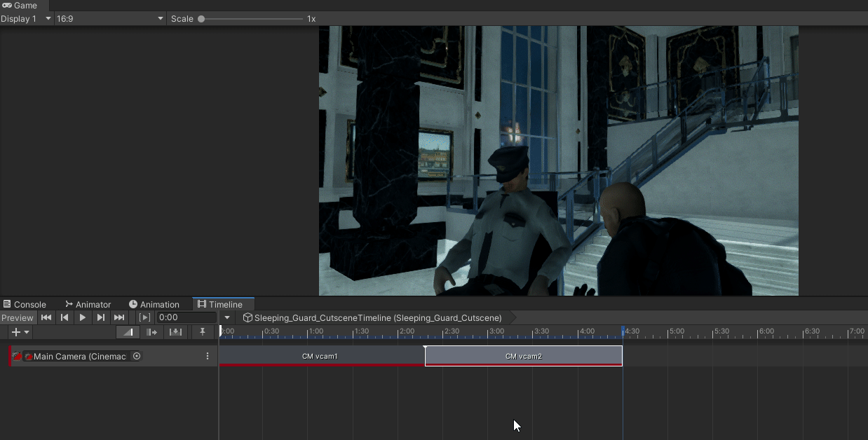Click the Scale slider handle

point(201,19)
